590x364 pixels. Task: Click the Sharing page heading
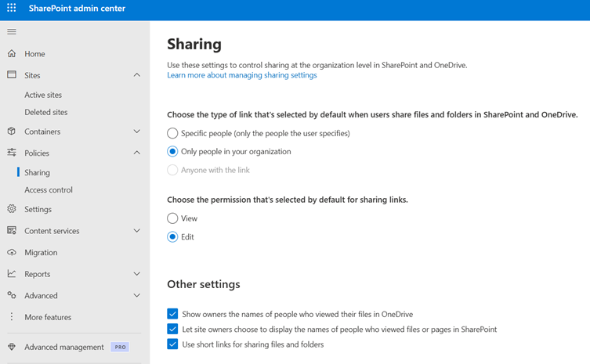click(194, 44)
